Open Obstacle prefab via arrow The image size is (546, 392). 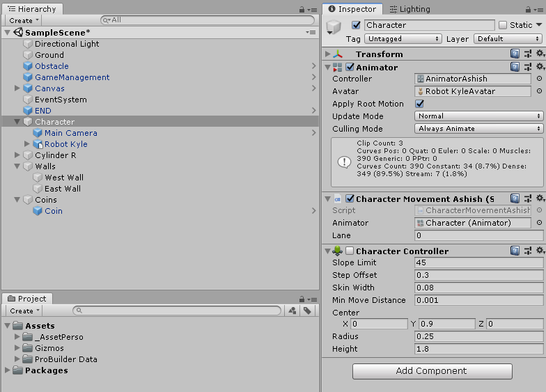tap(313, 65)
